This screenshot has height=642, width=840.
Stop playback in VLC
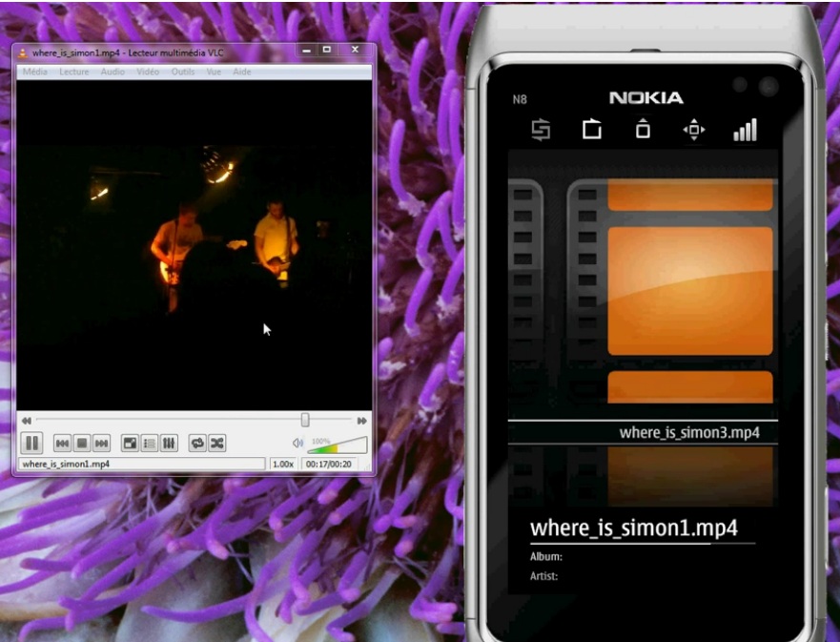(x=80, y=442)
